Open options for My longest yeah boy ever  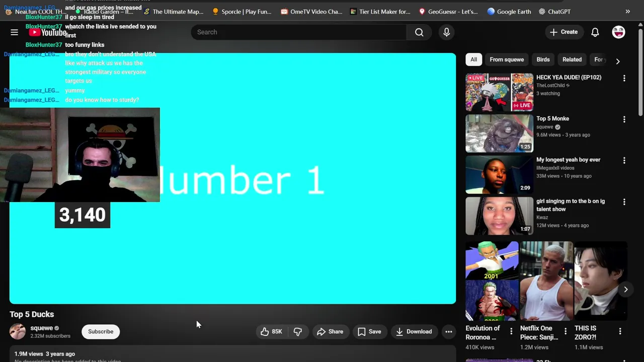click(x=624, y=160)
